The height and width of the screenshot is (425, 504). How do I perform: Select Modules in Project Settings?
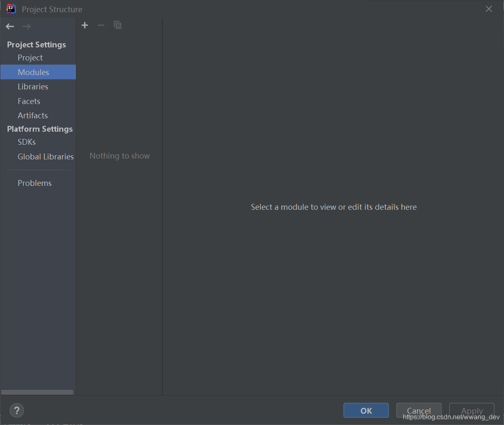click(38, 72)
